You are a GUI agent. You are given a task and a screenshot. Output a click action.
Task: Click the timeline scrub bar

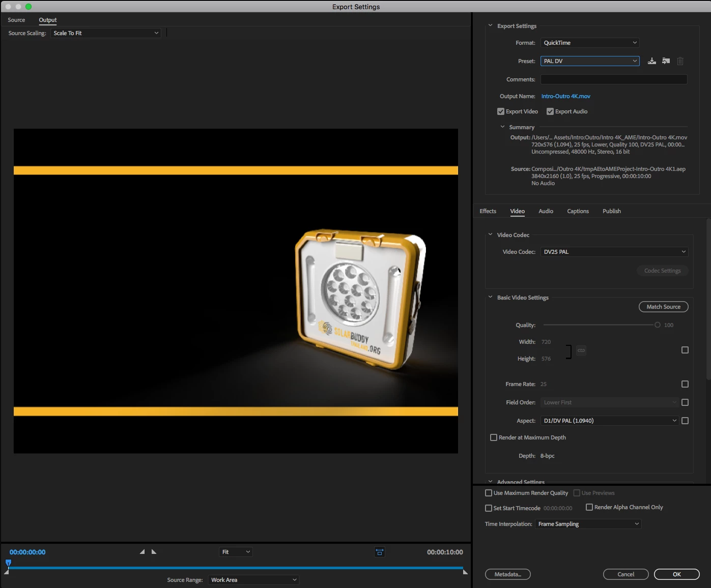coord(236,568)
